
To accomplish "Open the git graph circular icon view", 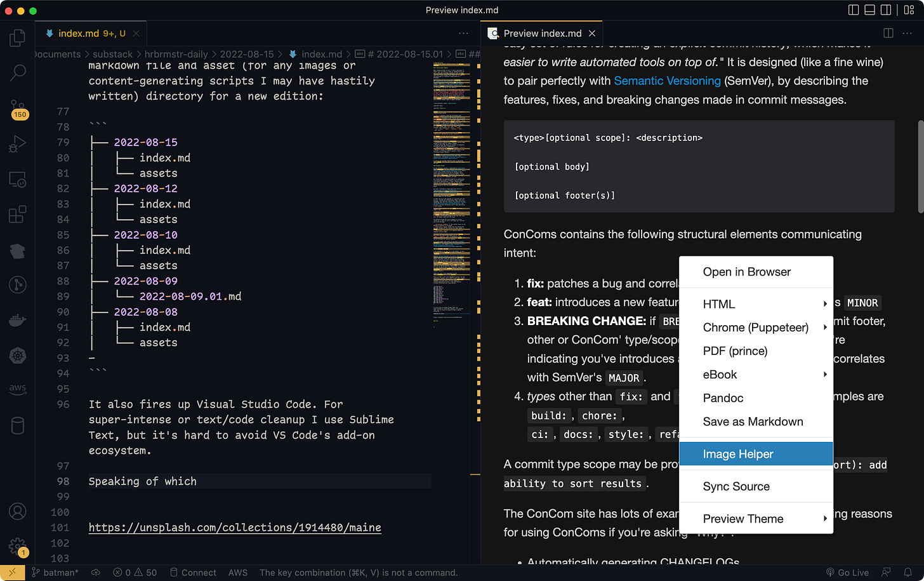I will pos(18,284).
